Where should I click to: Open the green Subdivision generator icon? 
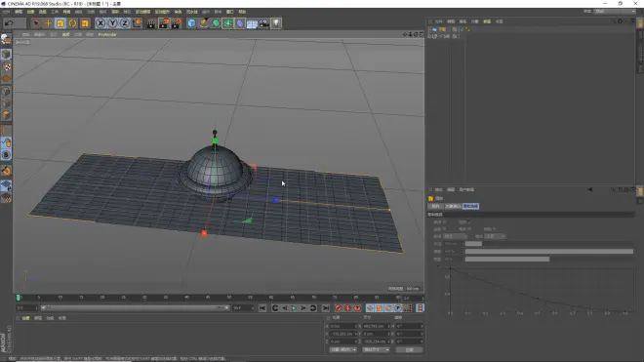[216, 23]
